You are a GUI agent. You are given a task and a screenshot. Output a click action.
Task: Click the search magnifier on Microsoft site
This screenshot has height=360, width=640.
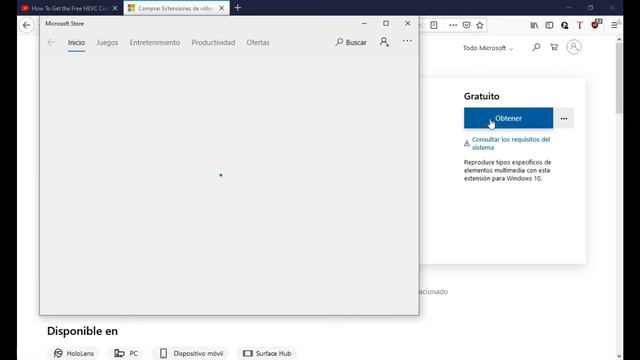pos(536,47)
